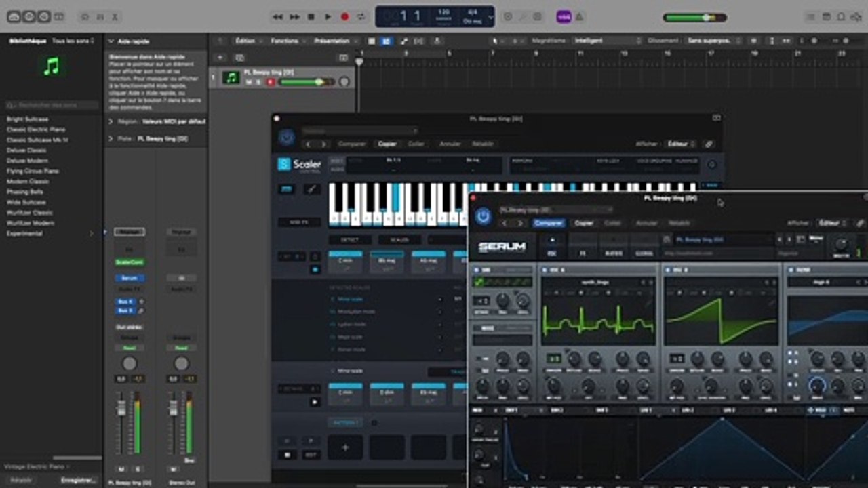Toggle Serum OSC B enable switch

(668, 270)
